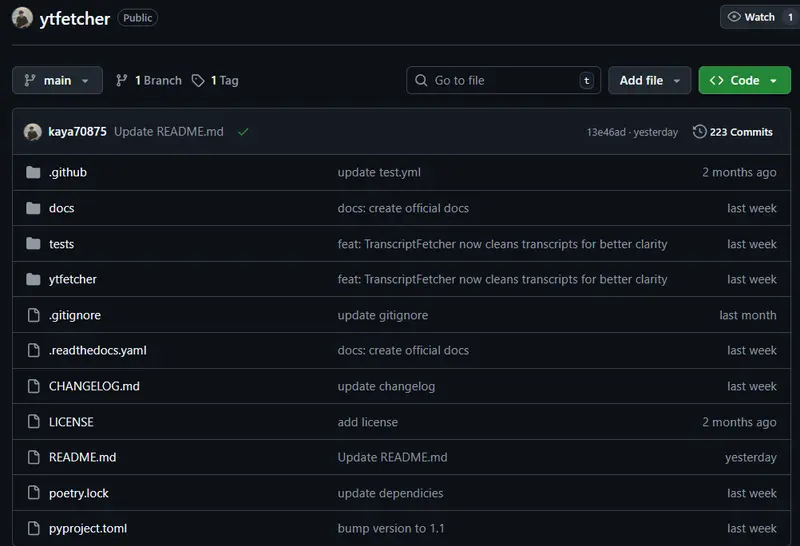Click the kaya70875 commit author avatar
Viewport: 800px width, 546px height.
(33, 132)
